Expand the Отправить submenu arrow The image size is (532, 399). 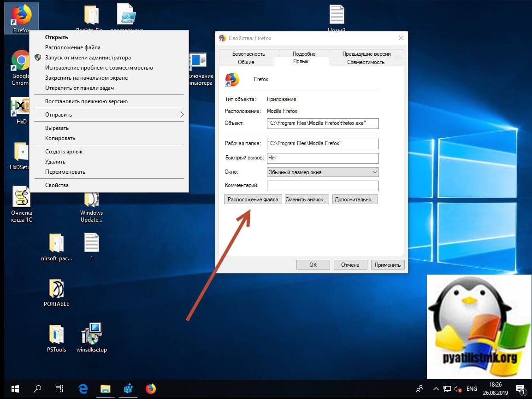click(182, 115)
